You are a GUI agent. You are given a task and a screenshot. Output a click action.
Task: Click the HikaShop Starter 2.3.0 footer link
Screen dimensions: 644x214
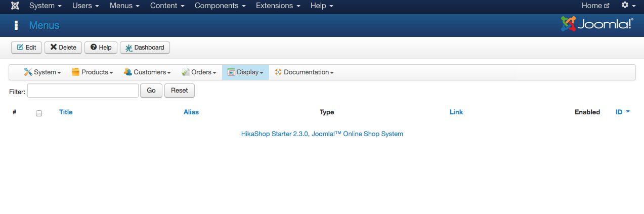pos(322,134)
